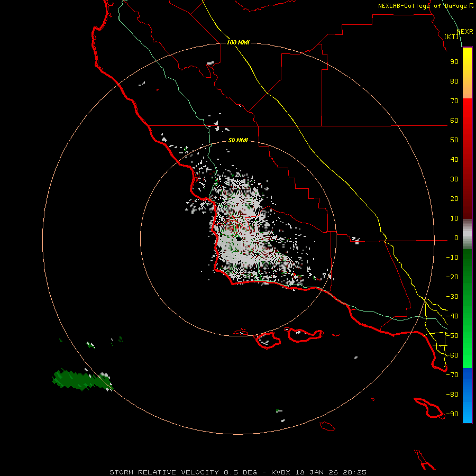Click the 30 value on velocity scale

[454, 179]
